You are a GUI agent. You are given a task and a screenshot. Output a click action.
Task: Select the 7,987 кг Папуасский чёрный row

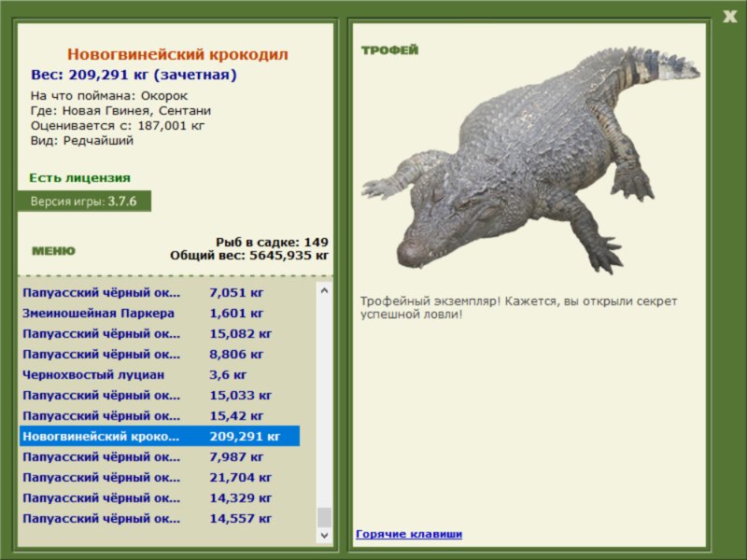pos(160,456)
